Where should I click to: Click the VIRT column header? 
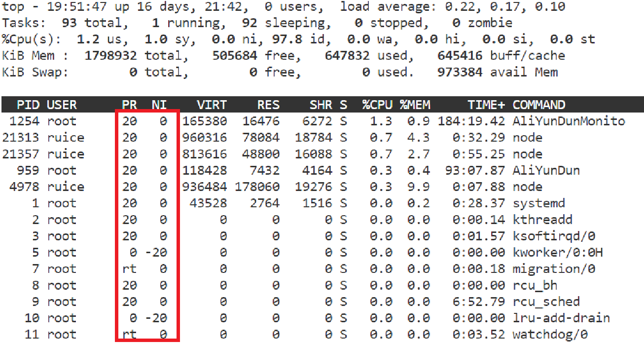pyautogui.click(x=212, y=105)
